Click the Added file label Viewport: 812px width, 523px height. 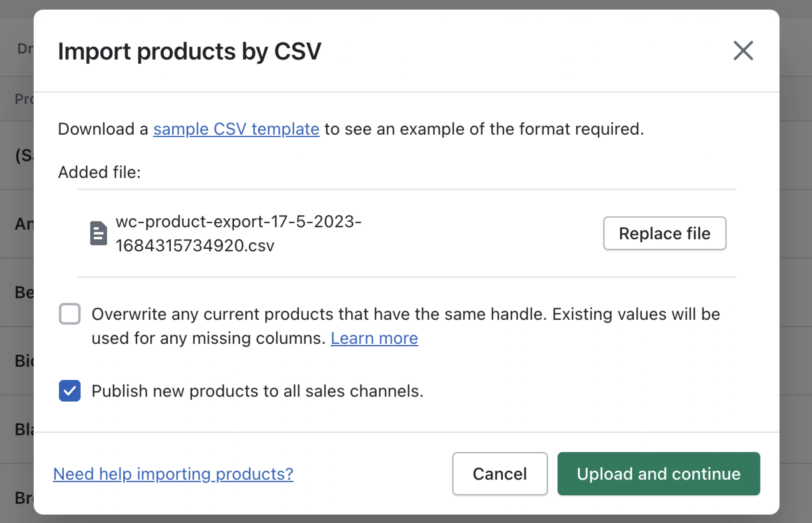pyautogui.click(x=100, y=172)
